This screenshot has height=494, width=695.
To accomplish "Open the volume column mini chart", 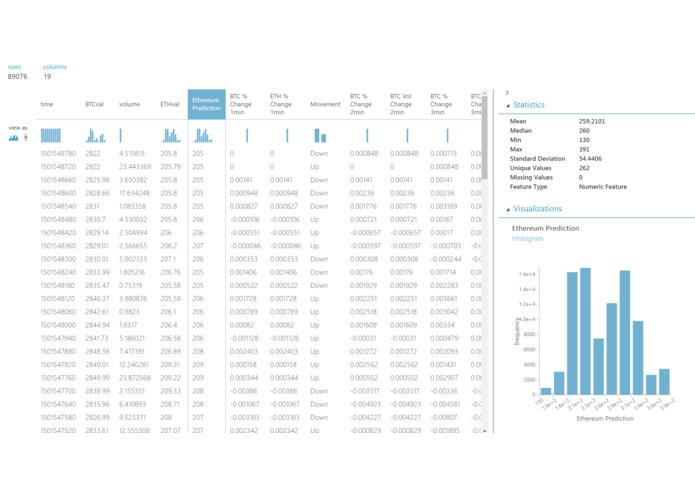I will [x=121, y=136].
